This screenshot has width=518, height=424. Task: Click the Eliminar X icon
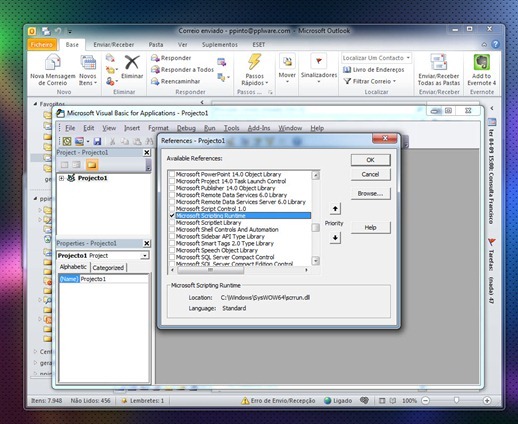pos(132,62)
